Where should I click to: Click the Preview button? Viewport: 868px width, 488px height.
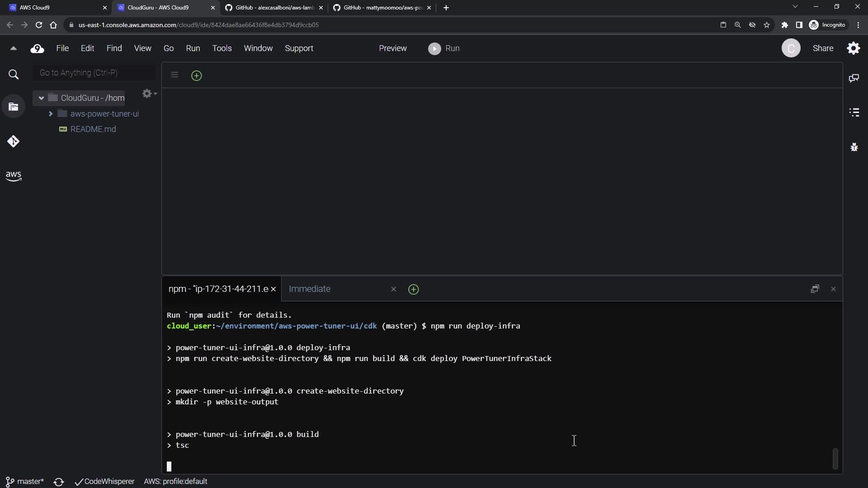(392, 48)
